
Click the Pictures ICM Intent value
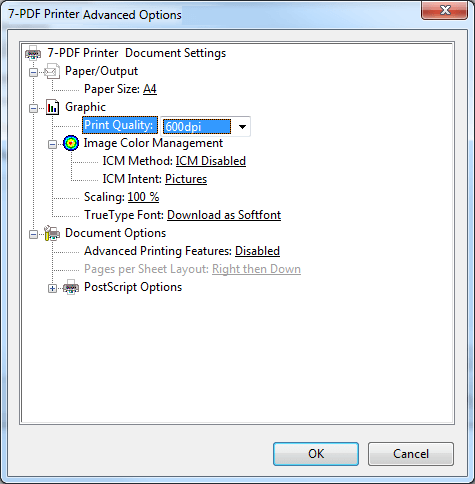click(x=186, y=179)
